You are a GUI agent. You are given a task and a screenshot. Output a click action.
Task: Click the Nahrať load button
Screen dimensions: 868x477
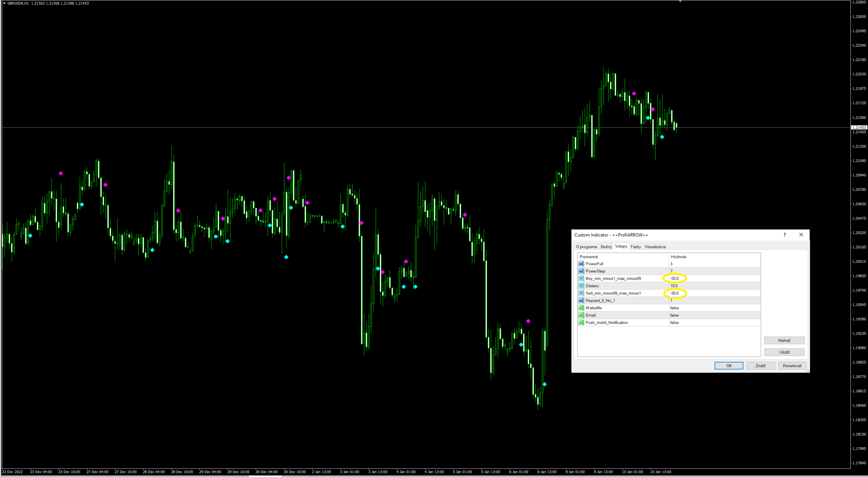784,340
